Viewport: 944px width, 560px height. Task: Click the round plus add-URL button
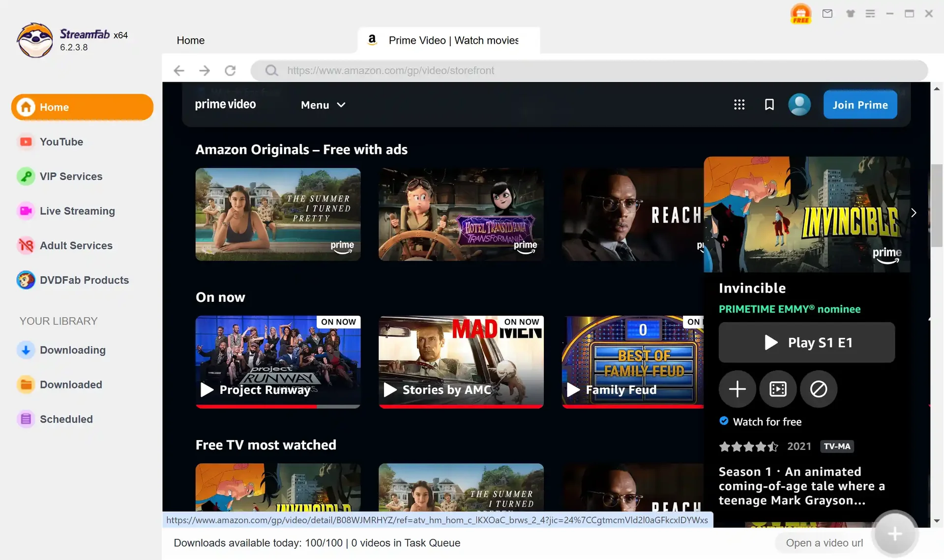point(895,534)
